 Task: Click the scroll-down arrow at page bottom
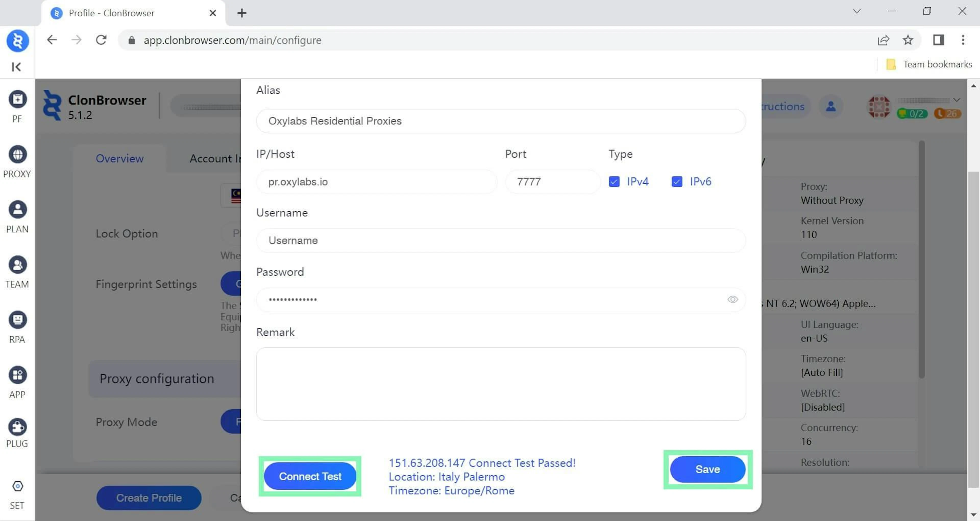coord(973,515)
